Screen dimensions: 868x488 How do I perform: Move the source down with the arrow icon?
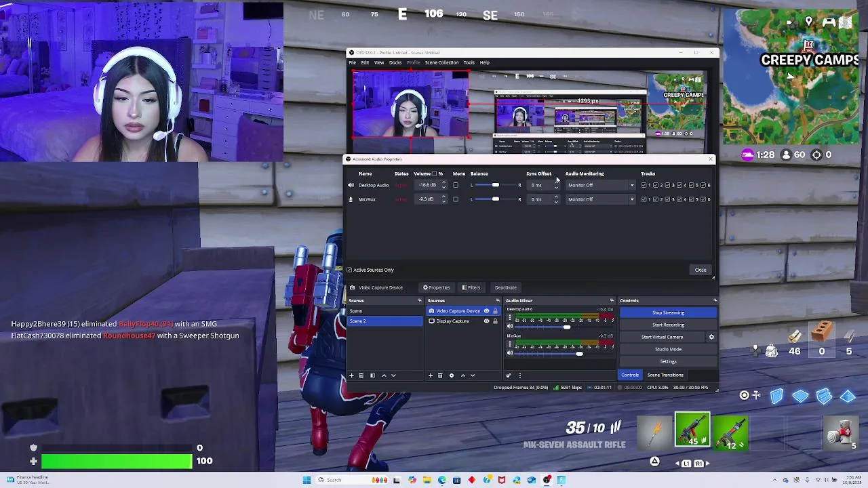coord(473,375)
